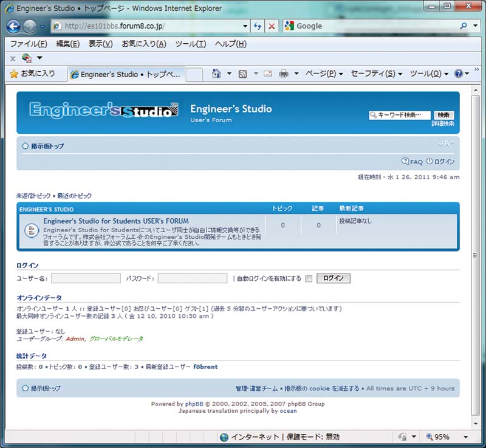The image size is (486, 448).
Task: Submit the login form with ログイン button
Action: 333,278
